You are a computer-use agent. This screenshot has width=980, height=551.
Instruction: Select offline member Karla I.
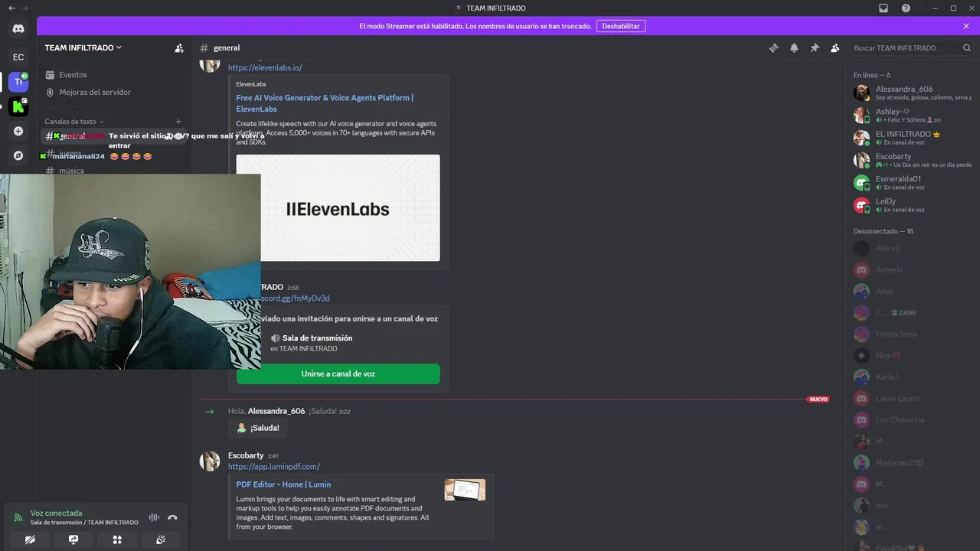pos(913,377)
